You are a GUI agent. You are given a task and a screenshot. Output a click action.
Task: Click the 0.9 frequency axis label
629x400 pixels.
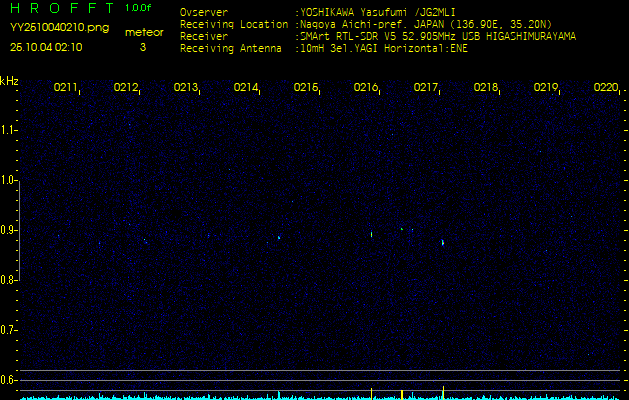tap(9, 230)
